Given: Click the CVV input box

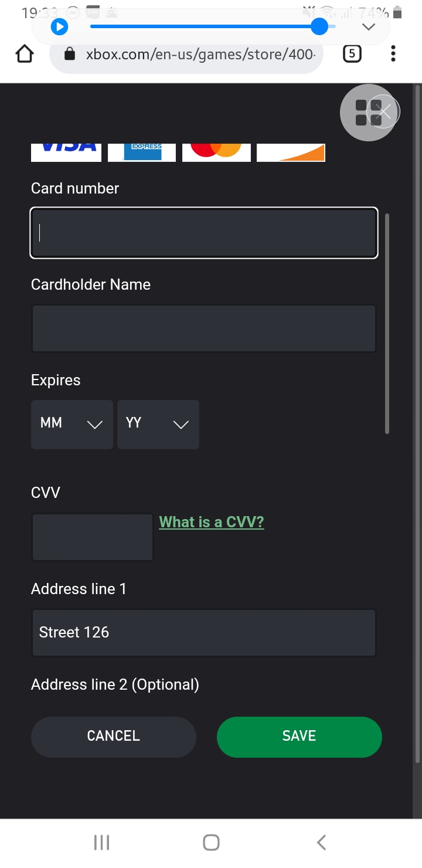Looking at the screenshot, I should point(92,537).
